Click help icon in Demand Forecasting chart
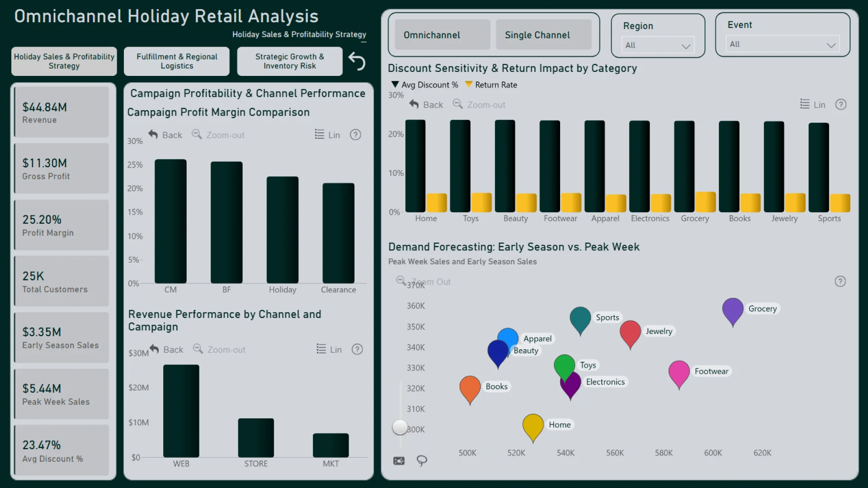Viewport: 868px width, 488px height. 840,282
